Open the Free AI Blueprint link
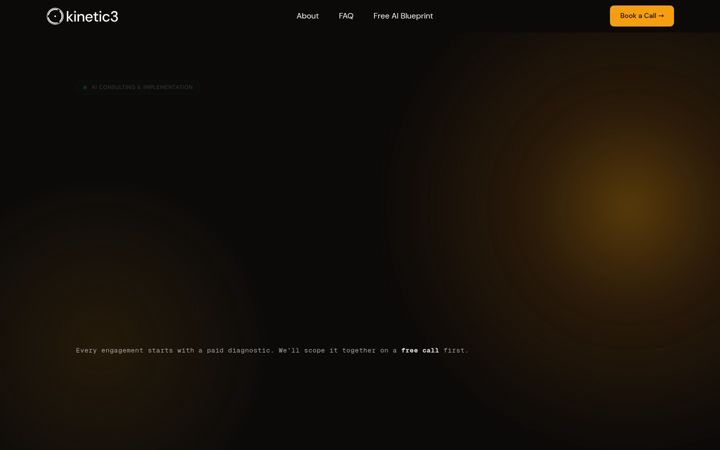 (403, 16)
